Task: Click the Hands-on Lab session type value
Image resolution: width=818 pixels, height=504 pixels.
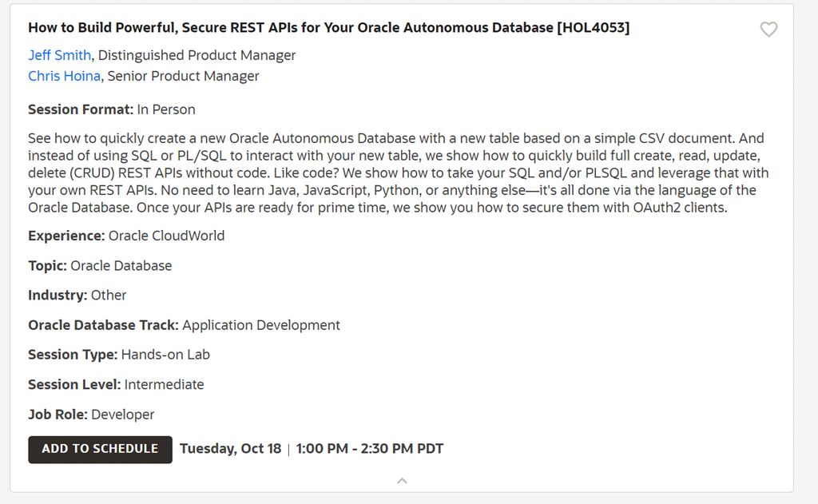Action: pos(165,354)
